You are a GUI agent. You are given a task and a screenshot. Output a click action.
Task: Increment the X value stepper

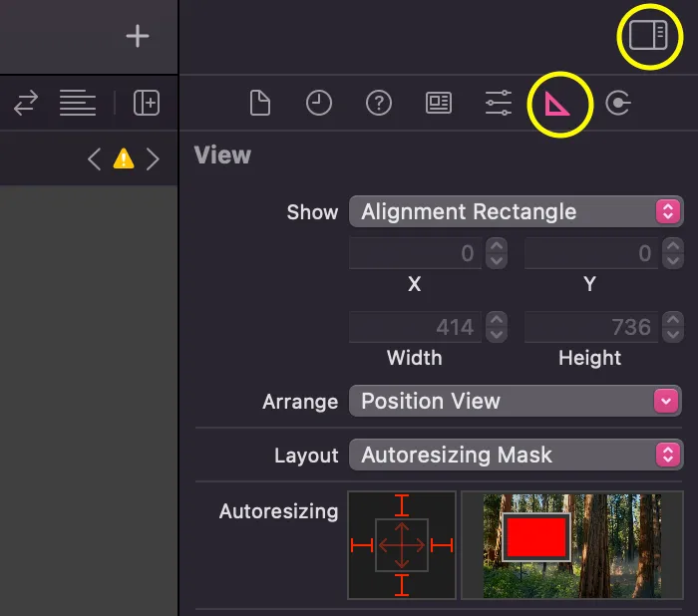tap(497, 245)
